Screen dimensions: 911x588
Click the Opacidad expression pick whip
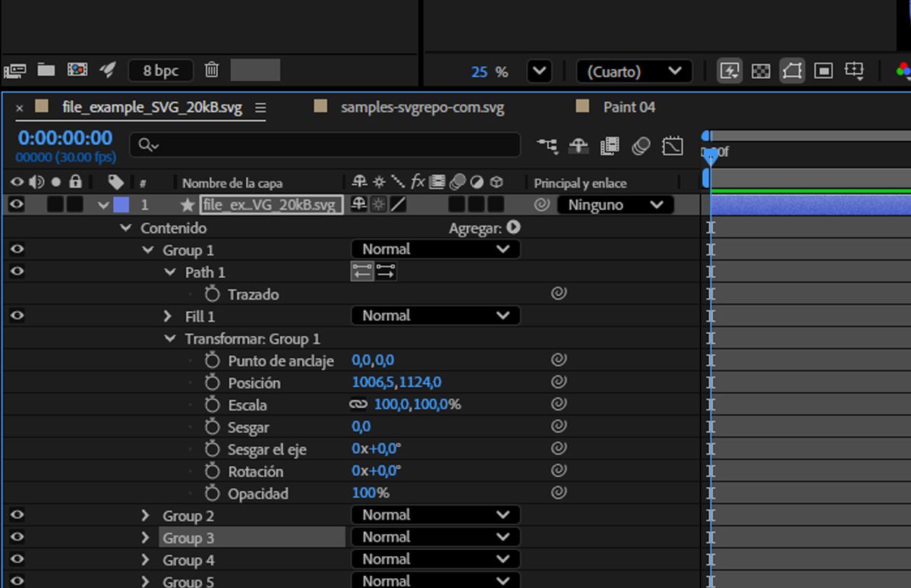pyautogui.click(x=559, y=492)
